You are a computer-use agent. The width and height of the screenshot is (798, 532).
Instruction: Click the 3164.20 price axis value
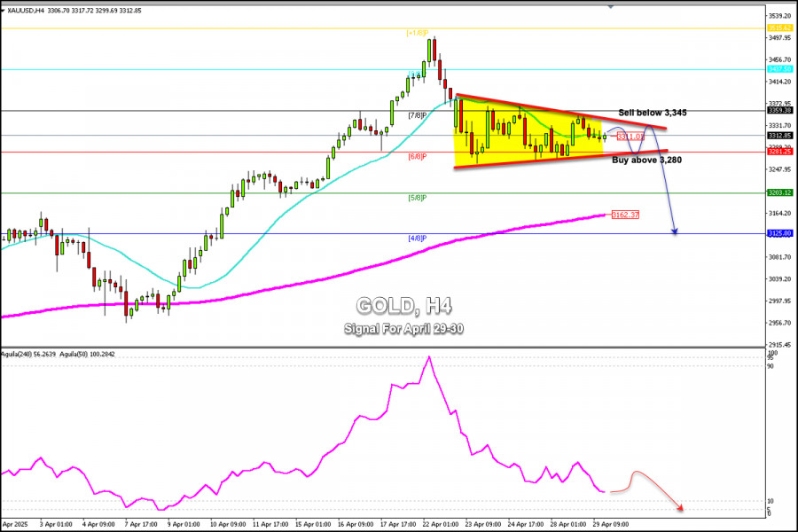pos(779,214)
